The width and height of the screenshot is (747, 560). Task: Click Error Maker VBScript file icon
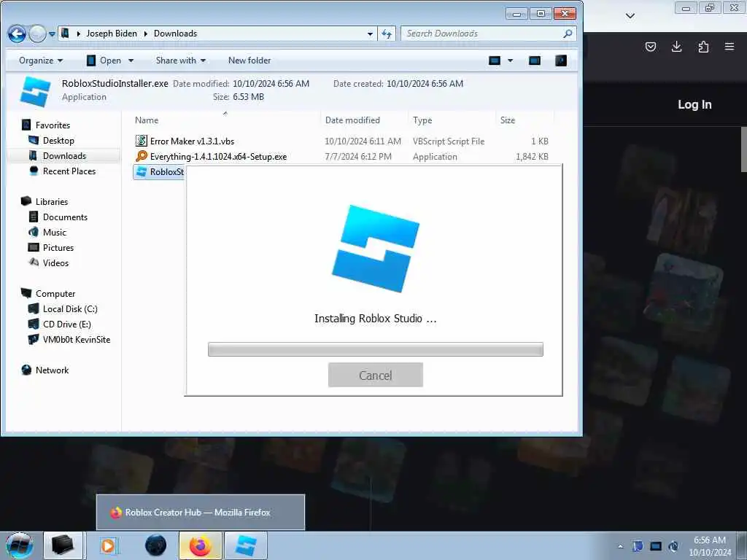click(141, 141)
